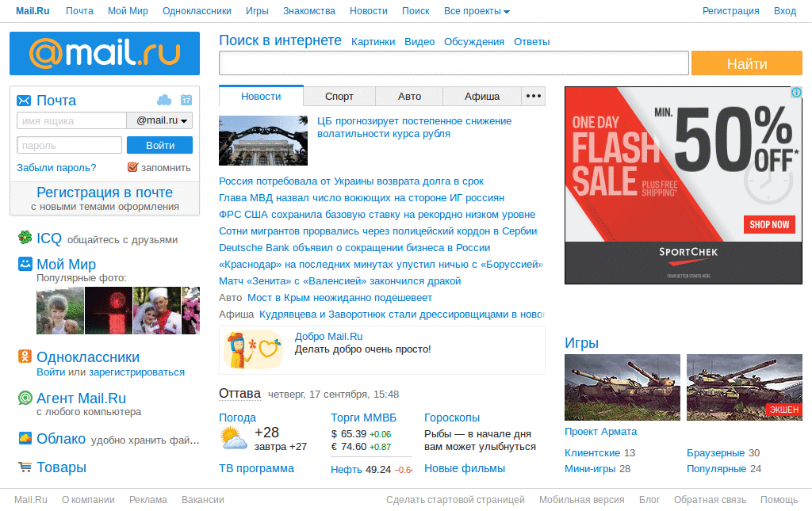Click the Агент Mail.Ru green at-sign icon
Viewport: 812px width, 511px height.
pyautogui.click(x=25, y=398)
